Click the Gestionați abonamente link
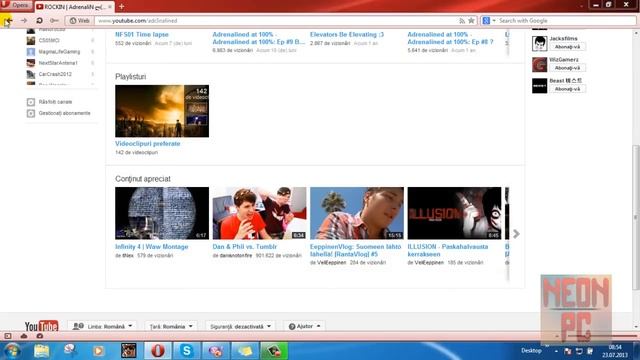The height and width of the screenshot is (360, 640). (x=64, y=113)
